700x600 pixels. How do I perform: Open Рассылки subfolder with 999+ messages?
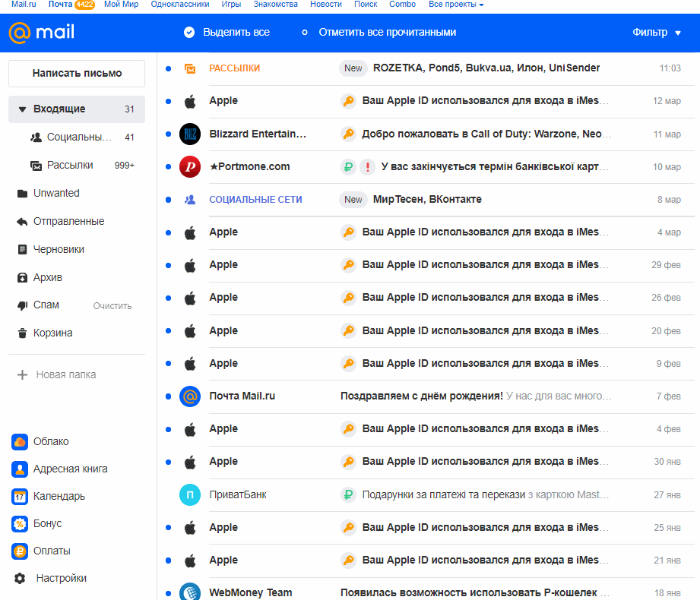point(77,166)
